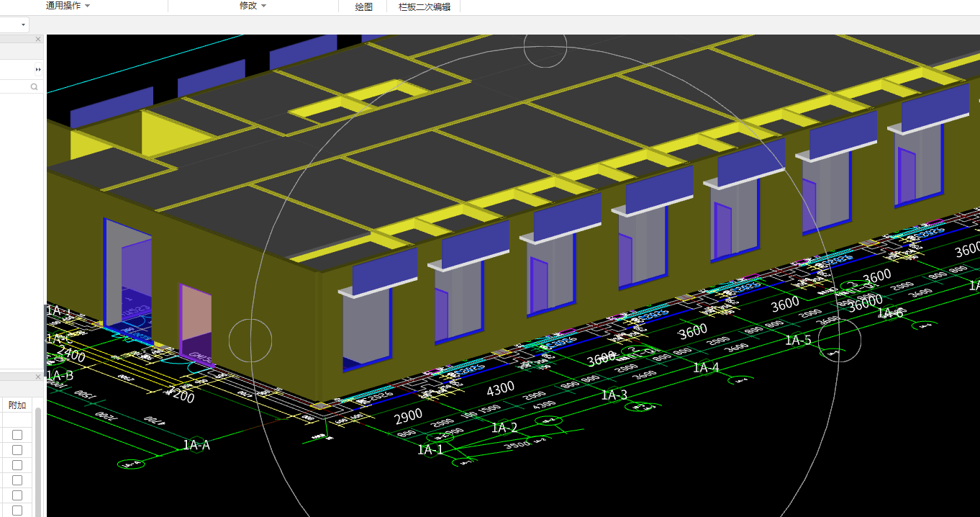Tick the second checkbox under 附加
980x517 pixels.
(17, 450)
